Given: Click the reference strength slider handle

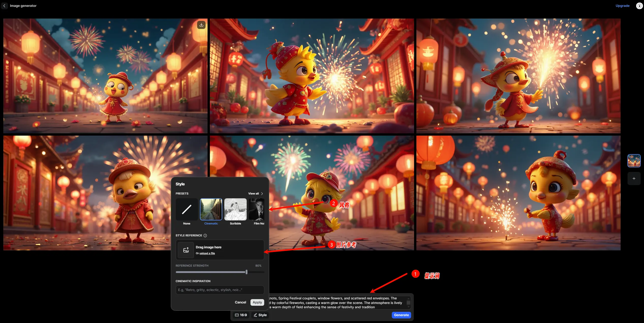Looking at the screenshot, I should [x=246, y=272].
